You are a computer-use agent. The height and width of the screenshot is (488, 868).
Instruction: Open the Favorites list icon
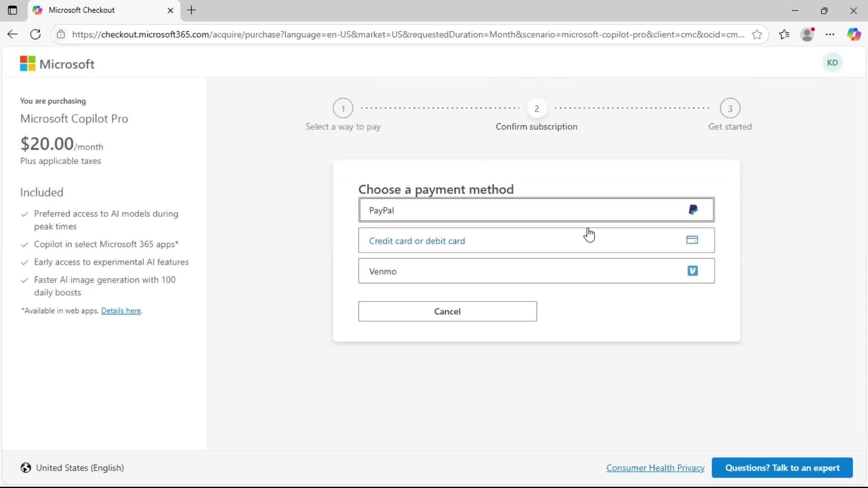[x=784, y=34]
